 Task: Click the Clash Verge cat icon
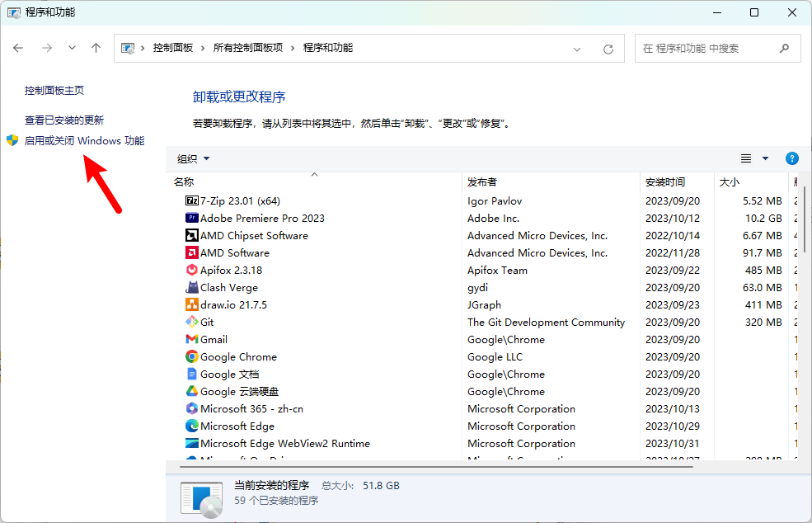(x=191, y=287)
